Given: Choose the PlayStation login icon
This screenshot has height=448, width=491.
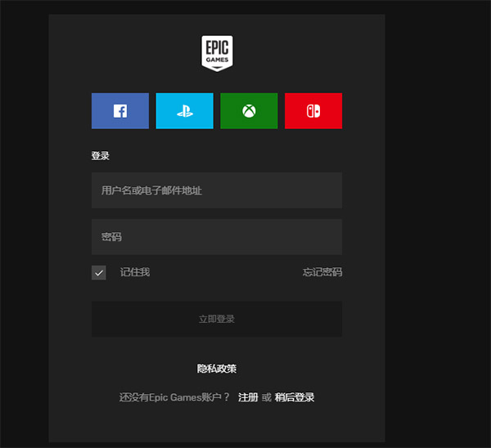Looking at the screenshot, I should coord(184,111).
